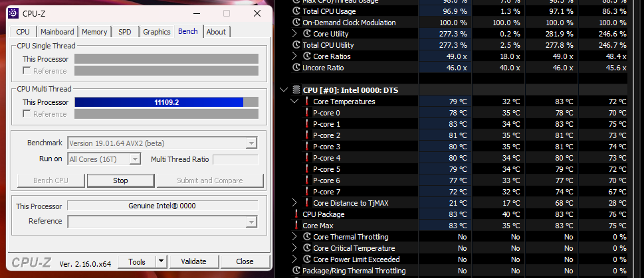Open the Tools dropdown arrow

click(x=161, y=261)
